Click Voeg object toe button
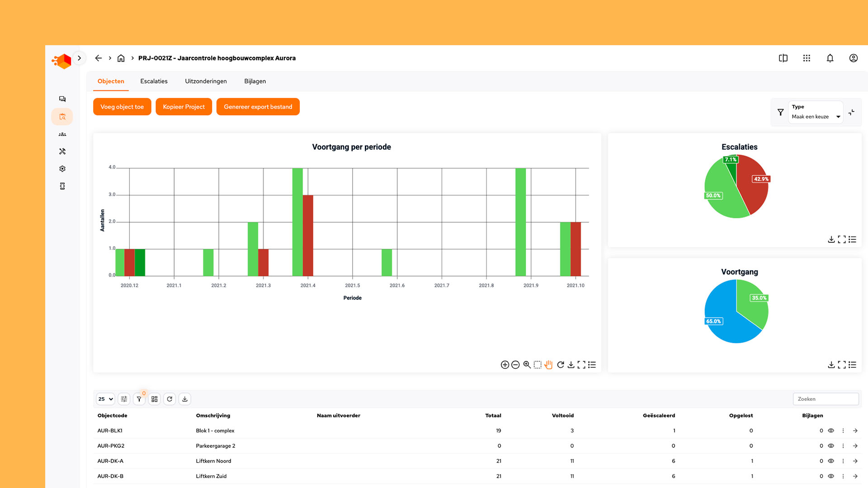The image size is (868, 488). point(122,107)
